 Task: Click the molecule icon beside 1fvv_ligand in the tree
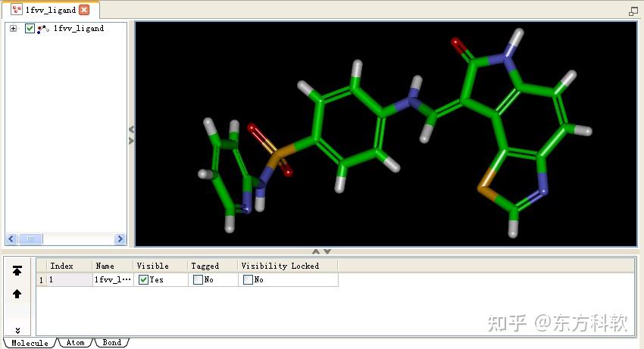[x=42, y=29]
